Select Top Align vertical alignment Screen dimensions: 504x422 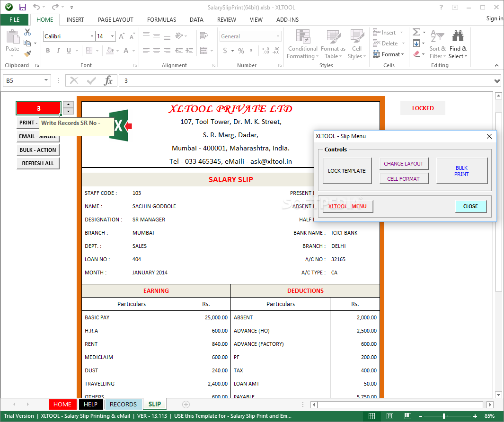[146, 35]
